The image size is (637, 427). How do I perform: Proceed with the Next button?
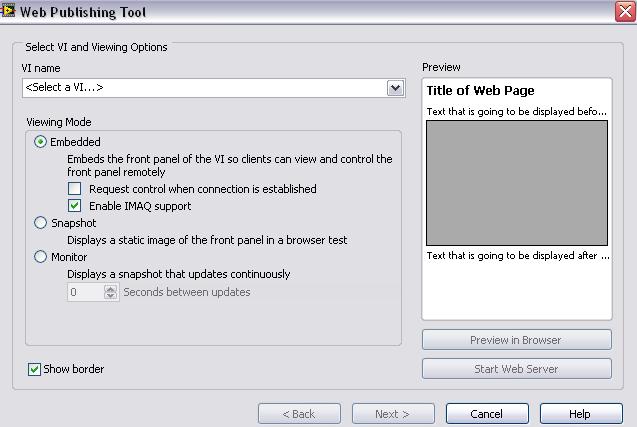point(393,414)
